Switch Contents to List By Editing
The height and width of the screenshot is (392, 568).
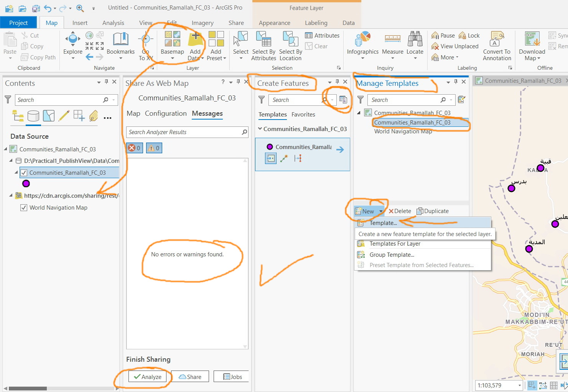[x=64, y=116]
